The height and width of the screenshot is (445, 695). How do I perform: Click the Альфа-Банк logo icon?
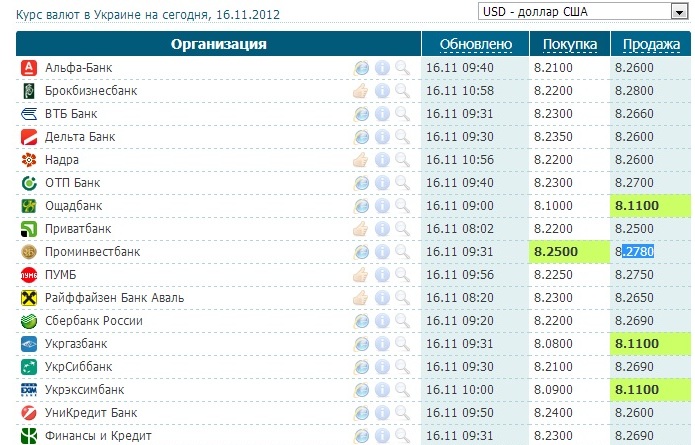pyautogui.click(x=29, y=68)
